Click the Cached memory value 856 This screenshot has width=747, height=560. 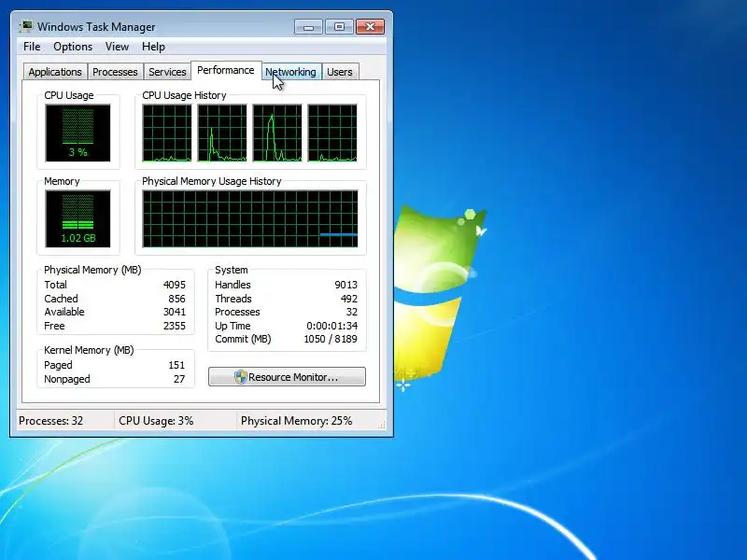tap(176, 299)
